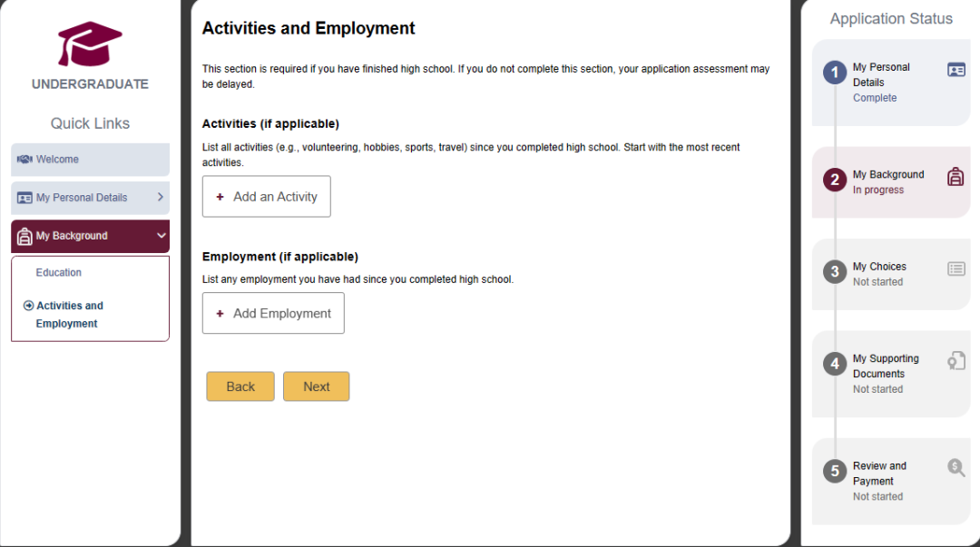Click the Add Employment button
The image size is (980, 547).
coord(273,313)
